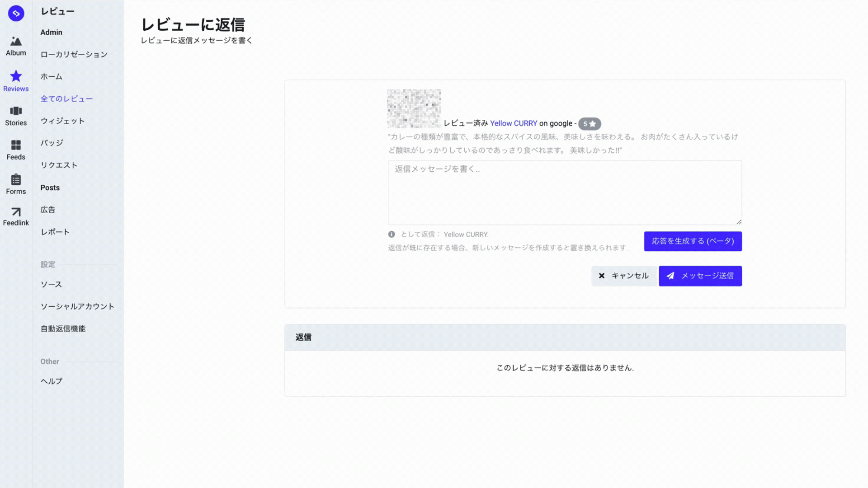Open ウィジェット from the review menu
The height and width of the screenshot is (488, 868).
point(62,121)
